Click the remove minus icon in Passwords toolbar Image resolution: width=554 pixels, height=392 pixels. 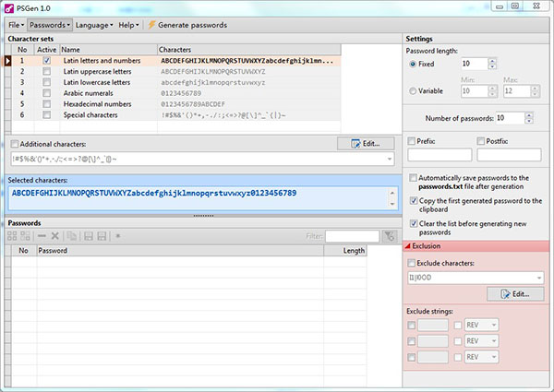point(42,237)
